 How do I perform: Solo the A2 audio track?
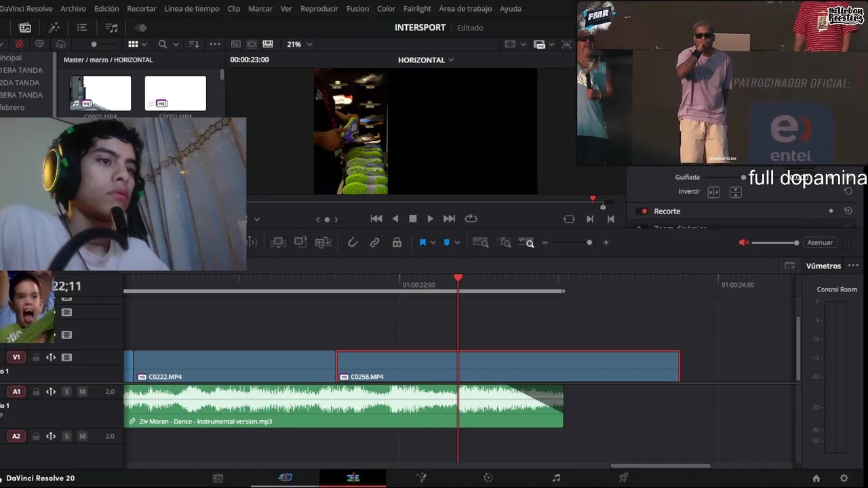point(66,436)
